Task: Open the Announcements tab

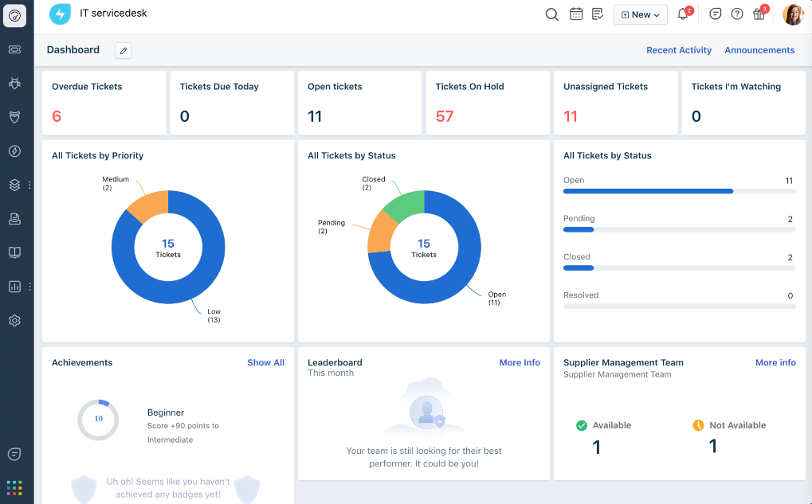Action: point(759,49)
